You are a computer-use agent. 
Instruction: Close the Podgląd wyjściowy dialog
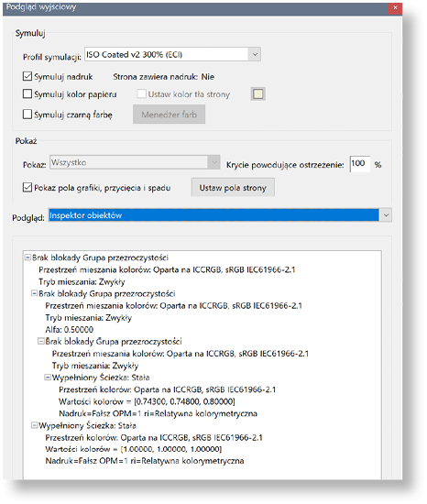(395, 7)
